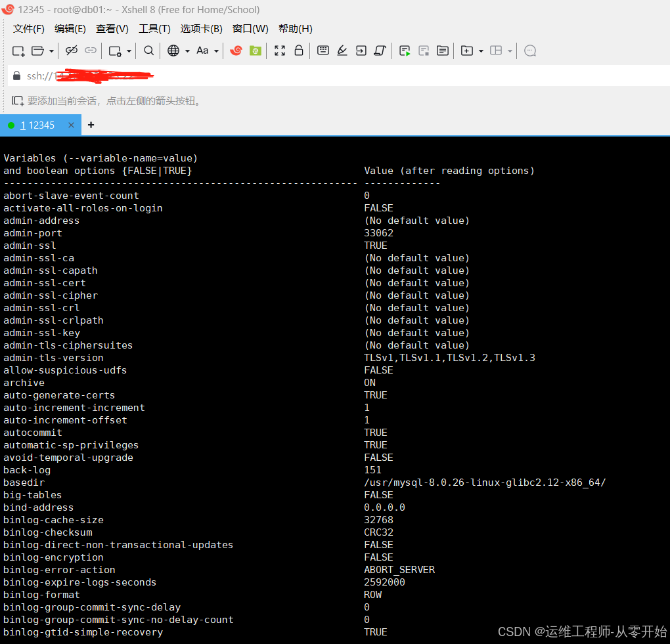Viewport: 670px width, 644px height.
Task: Close the 12345 tab
Action: click(x=72, y=125)
